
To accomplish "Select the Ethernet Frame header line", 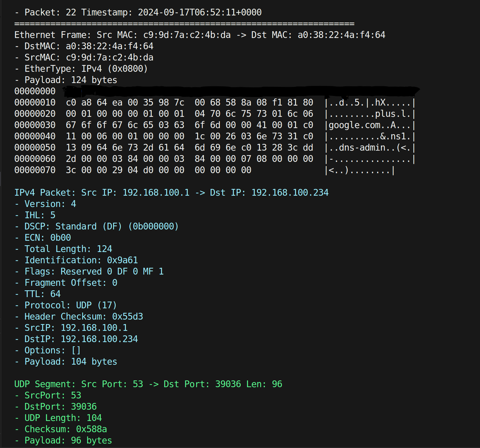I will pyautogui.click(x=200, y=35).
